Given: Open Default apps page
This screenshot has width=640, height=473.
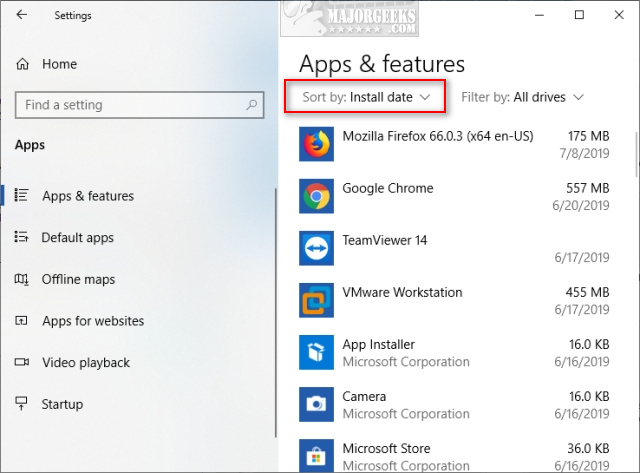Looking at the screenshot, I should pyautogui.click(x=78, y=238).
